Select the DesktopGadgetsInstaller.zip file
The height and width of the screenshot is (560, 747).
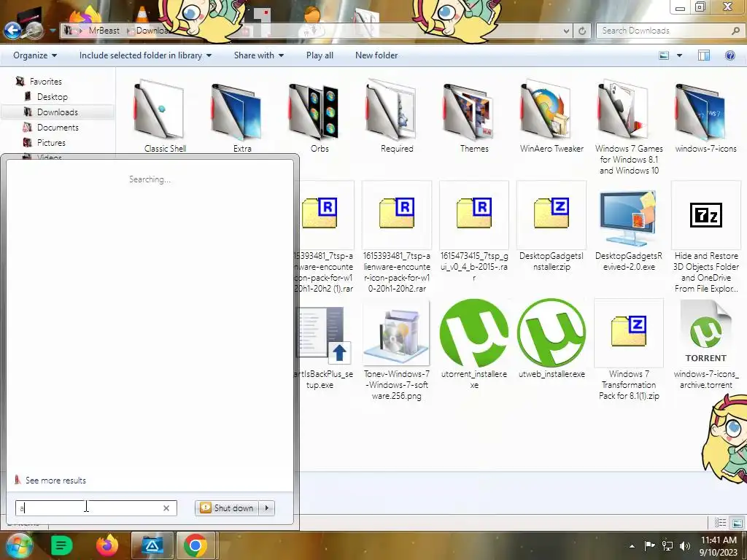pyautogui.click(x=551, y=227)
